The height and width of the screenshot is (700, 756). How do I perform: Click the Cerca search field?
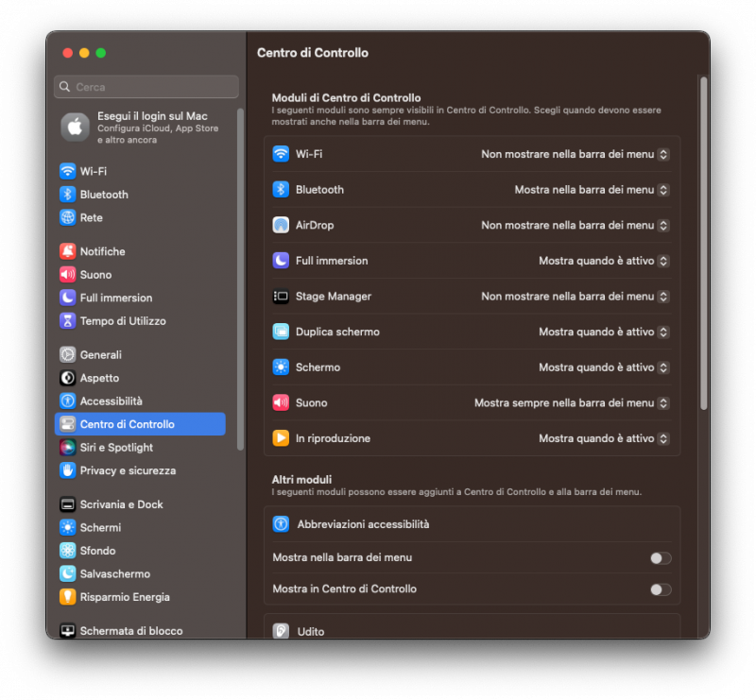[146, 87]
